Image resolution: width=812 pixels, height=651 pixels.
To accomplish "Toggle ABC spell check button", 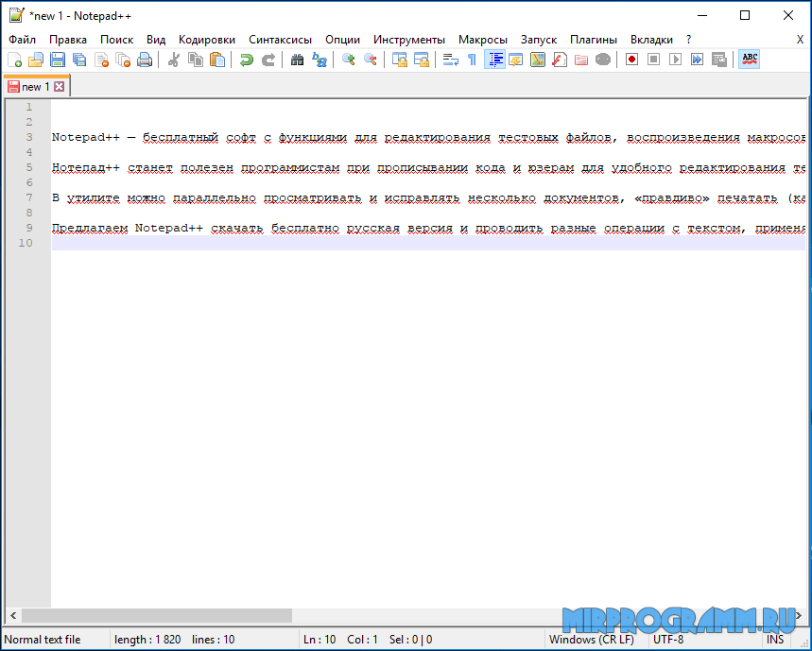I will point(750,60).
